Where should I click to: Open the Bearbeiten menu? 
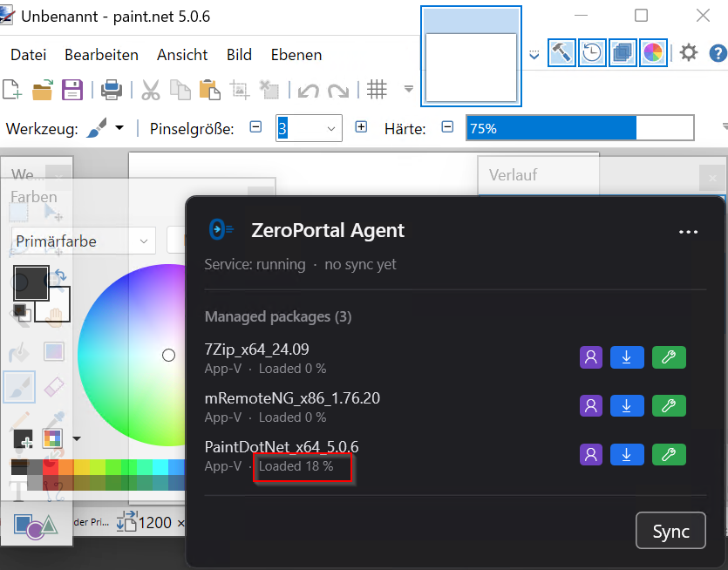click(x=101, y=55)
